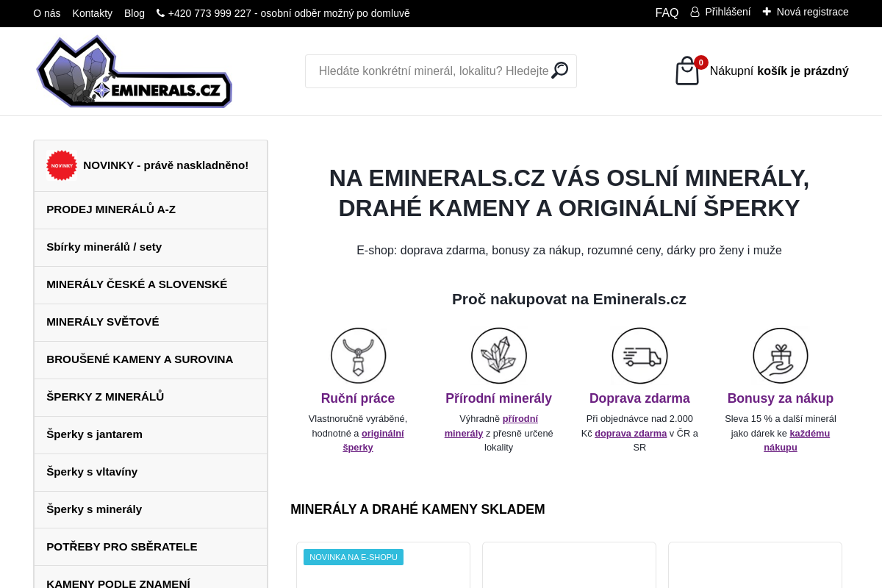Viewport: 882px width, 588px height.
Task: Click the phone number +420 773 999 227
Action: [210, 13]
